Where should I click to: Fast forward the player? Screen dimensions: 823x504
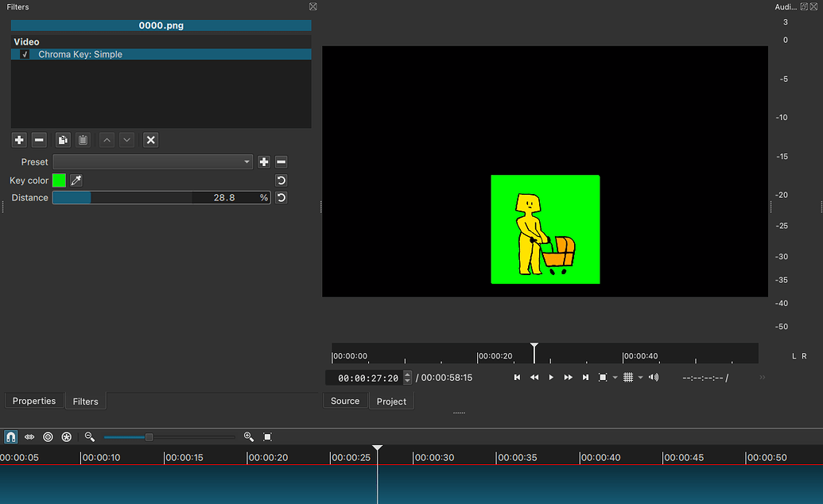click(568, 378)
